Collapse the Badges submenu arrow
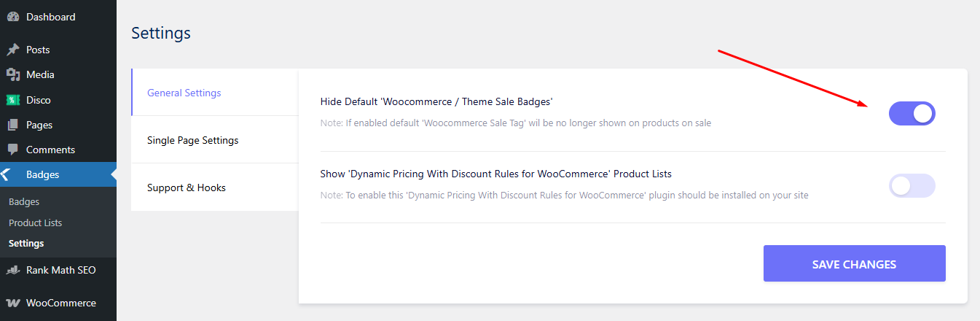Viewport: 980px width, 321px height. [113, 174]
